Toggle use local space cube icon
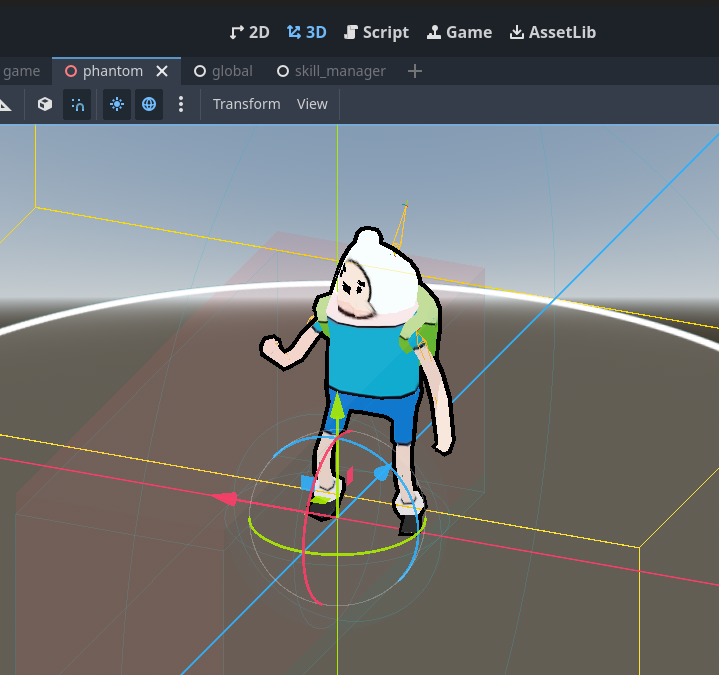This screenshot has width=719, height=675. 45,105
